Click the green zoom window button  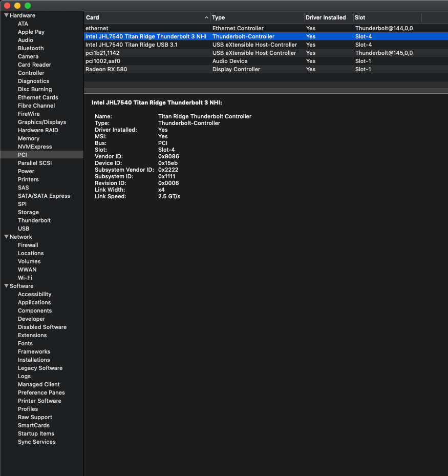28,6
